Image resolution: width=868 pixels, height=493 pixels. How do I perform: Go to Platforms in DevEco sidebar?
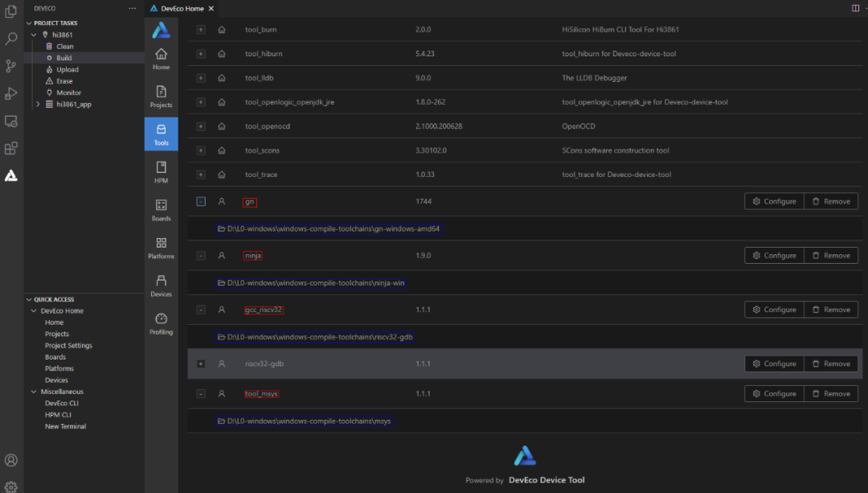tap(161, 248)
